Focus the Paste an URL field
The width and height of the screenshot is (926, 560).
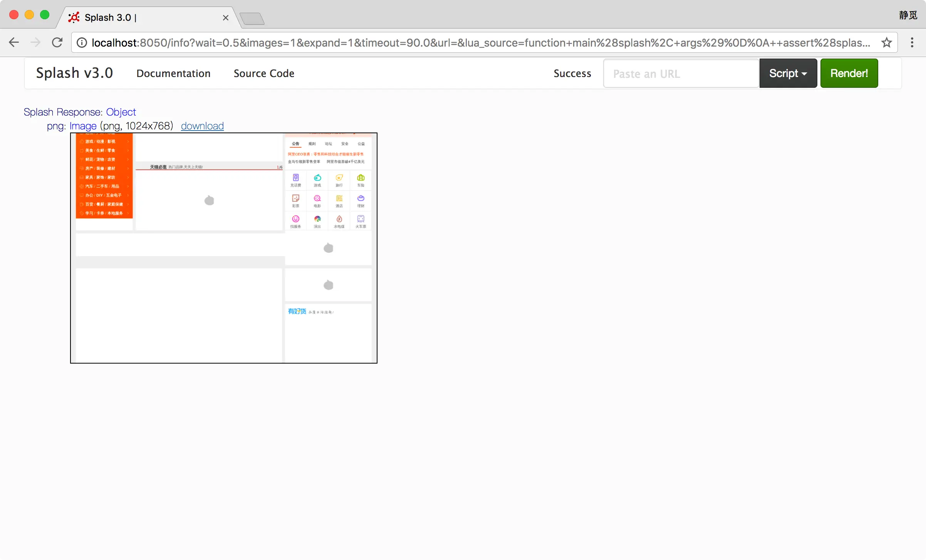pos(680,73)
